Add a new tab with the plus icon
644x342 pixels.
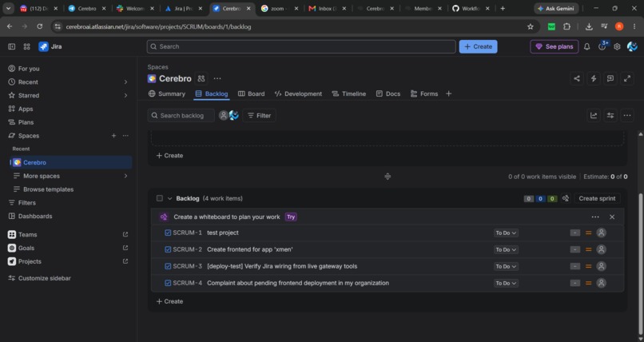[448, 93]
